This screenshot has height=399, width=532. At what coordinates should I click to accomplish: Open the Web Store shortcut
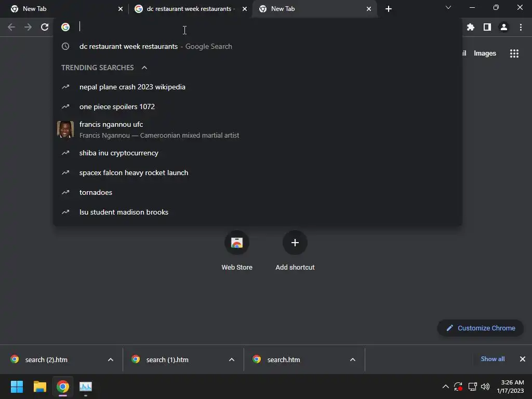pos(237,250)
